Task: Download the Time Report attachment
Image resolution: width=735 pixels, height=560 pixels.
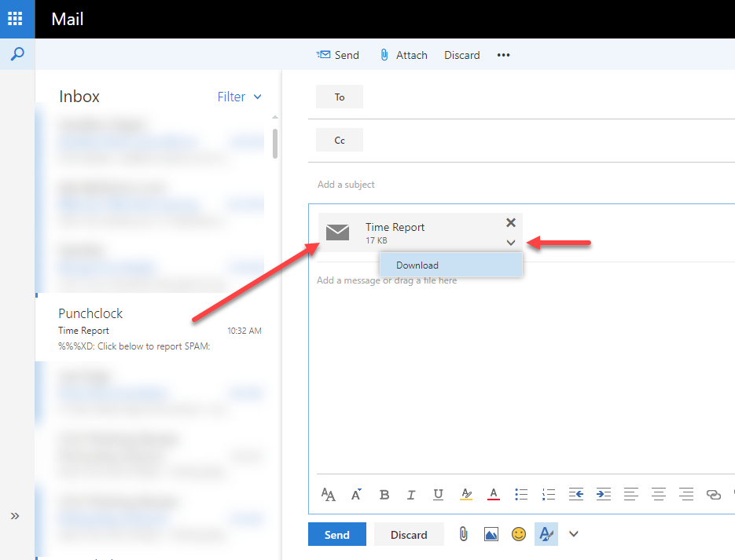Action: [x=417, y=265]
